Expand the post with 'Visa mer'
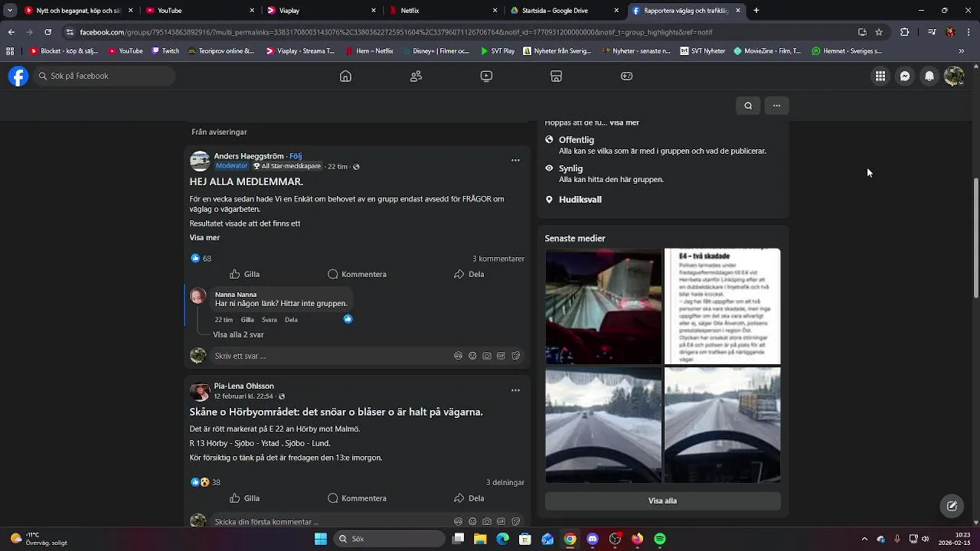 click(204, 238)
